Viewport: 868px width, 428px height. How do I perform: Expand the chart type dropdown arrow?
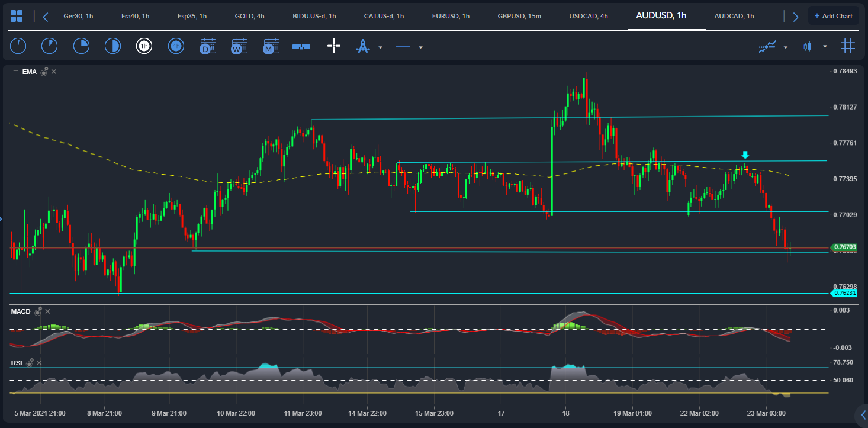(x=825, y=47)
